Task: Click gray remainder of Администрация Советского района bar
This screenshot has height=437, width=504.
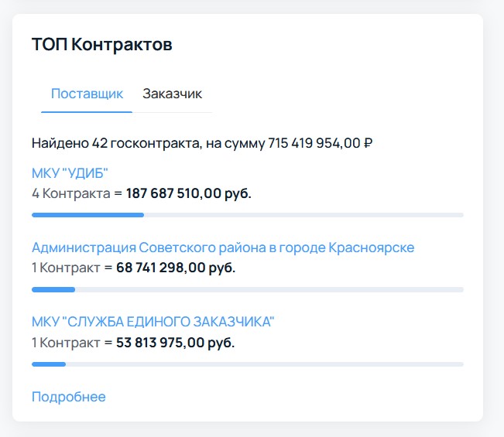Action: coord(269,289)
